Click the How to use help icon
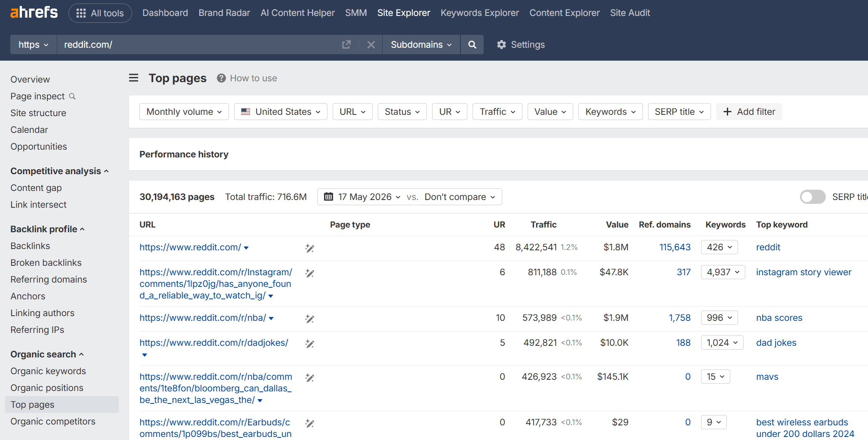This screenshot has height=440, width=868. click(x=221, y=78)
